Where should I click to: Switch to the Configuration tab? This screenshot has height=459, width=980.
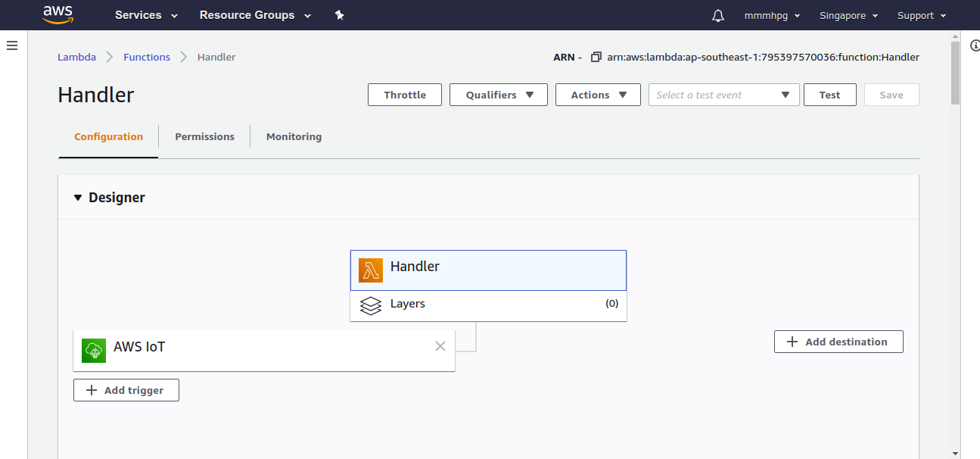pos(108,137)
